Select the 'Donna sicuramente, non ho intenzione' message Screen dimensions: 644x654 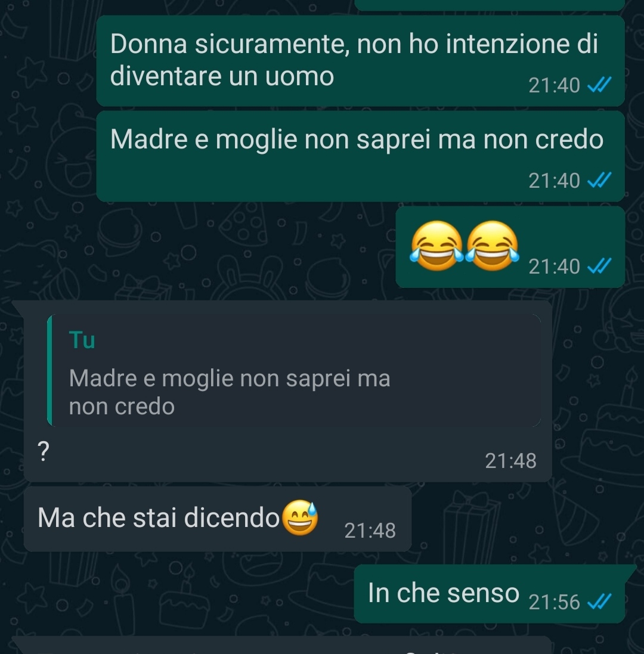pos(360,61)
